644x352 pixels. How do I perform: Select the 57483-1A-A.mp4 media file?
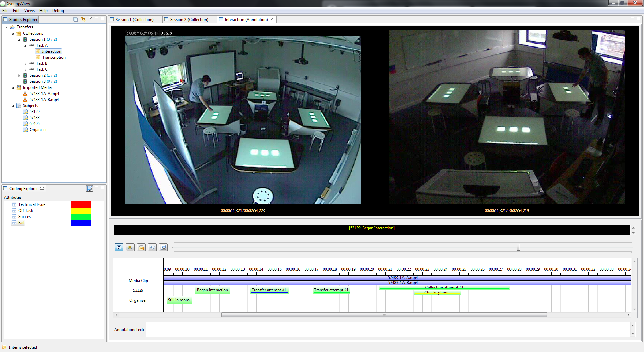point(44,94)
